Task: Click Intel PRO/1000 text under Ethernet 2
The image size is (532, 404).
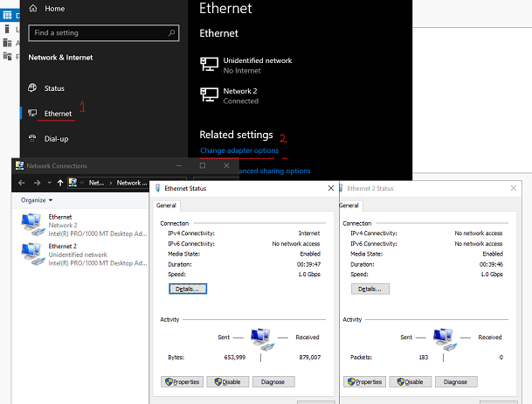Action: tap(98, 263)
